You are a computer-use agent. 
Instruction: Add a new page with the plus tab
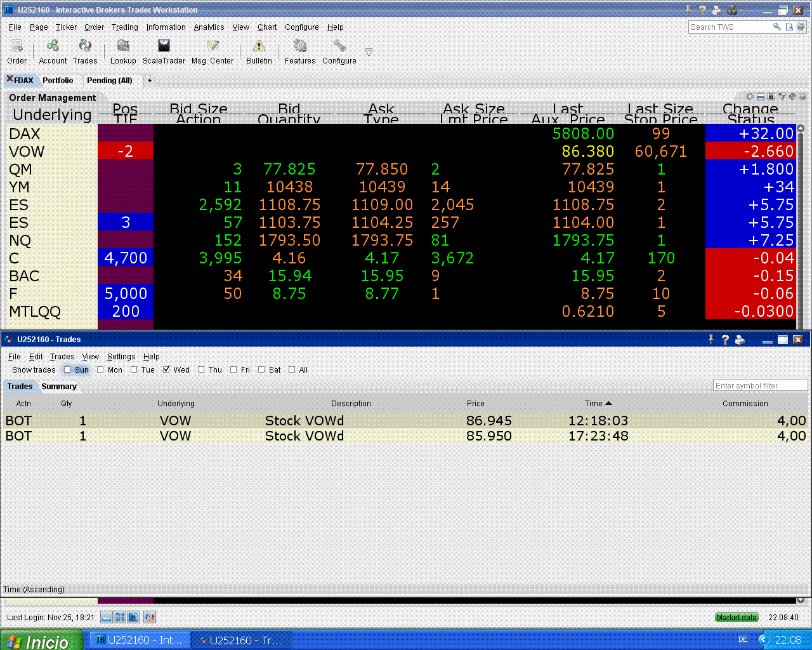pyautogui.click(x=150, y=80)
